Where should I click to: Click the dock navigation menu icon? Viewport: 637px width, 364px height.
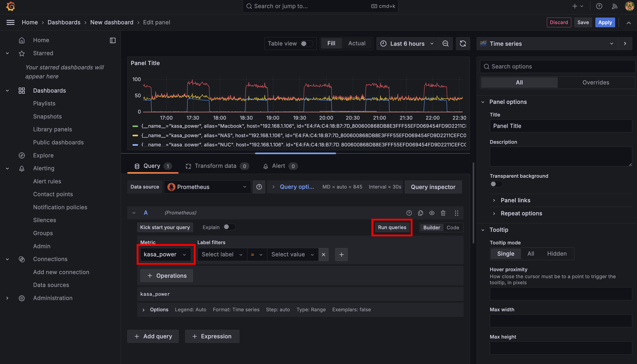(x=112, y=40)
